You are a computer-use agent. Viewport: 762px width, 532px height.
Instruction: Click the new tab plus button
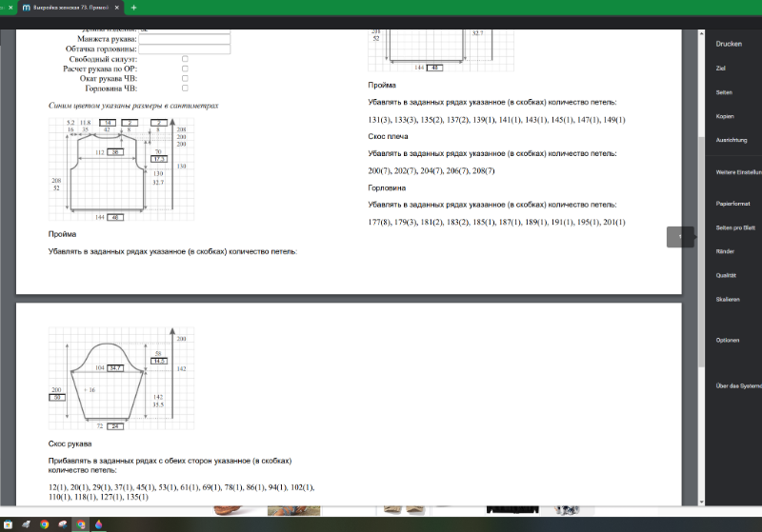(133, 7)
